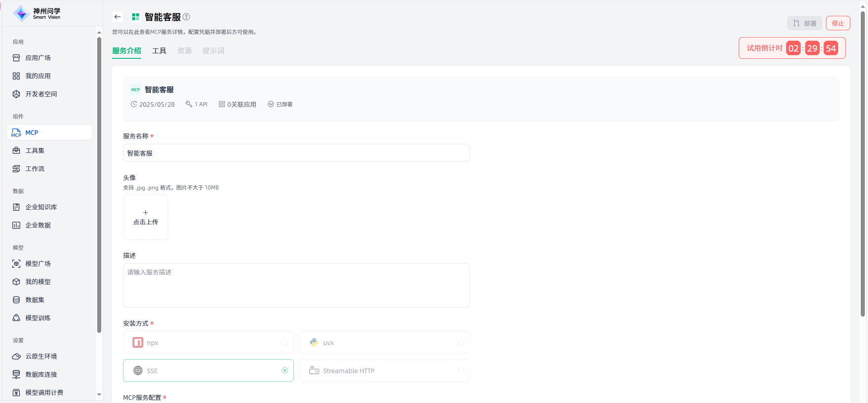Click help icon beside 智能客服 title
Screen dimensions: 868x403
click(186, 17)
